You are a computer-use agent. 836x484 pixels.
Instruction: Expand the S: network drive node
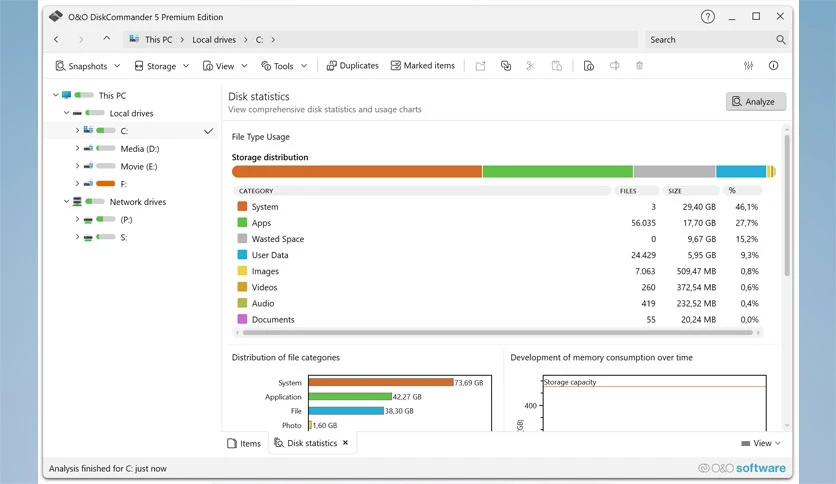[77, 237]
